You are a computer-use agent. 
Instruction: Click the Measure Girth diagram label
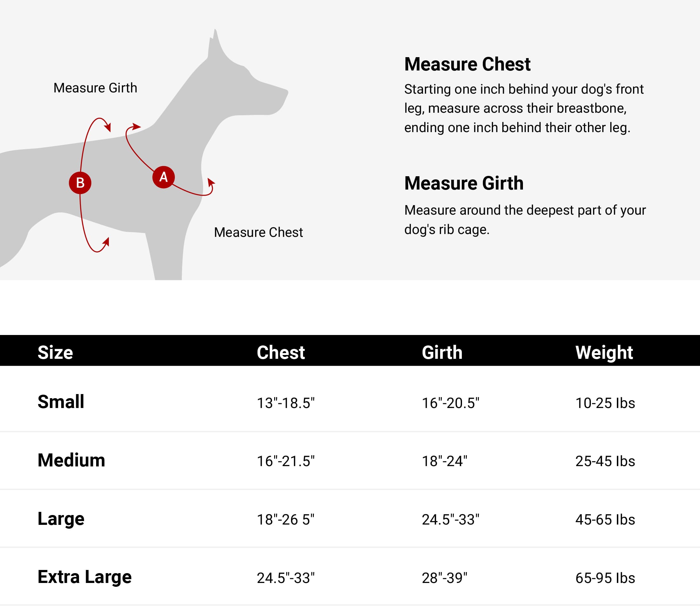[95, 88]
